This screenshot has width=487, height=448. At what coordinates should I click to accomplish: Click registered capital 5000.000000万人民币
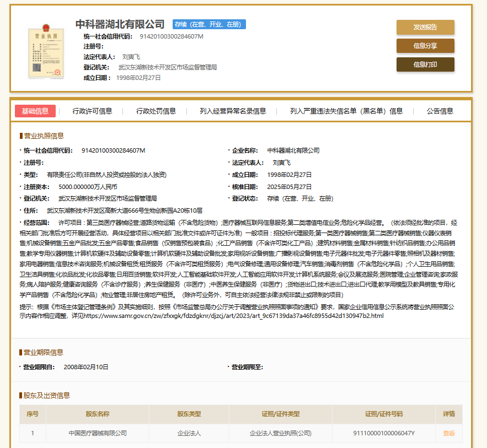(88, 187)
